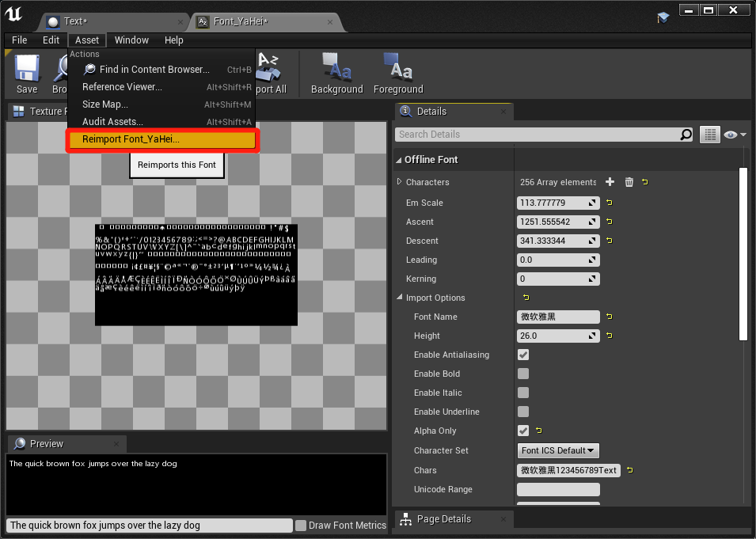Viewport: 756px width, 539px height.
Task: Click the property matrix icon in Details
Action: click(709, 135)
